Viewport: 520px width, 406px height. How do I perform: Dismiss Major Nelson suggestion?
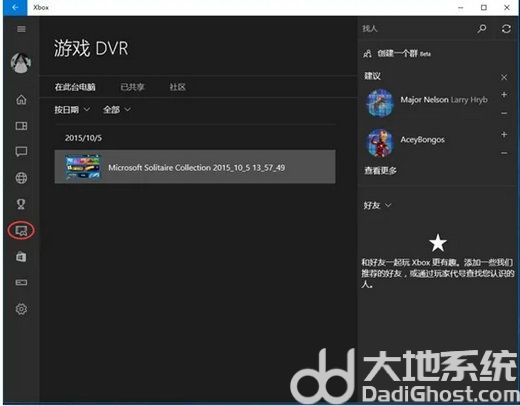[x=504, y=113]
